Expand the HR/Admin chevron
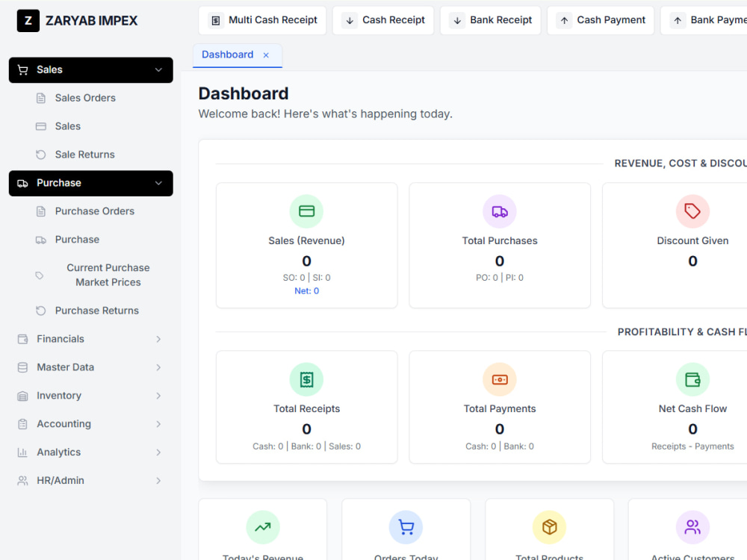Screen dimensions: 747x560 pyautogui.click(x=158, y=481)
